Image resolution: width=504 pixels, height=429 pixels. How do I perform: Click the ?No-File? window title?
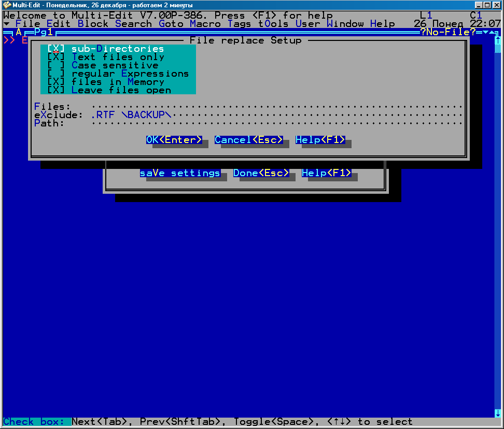click(448, 32)
